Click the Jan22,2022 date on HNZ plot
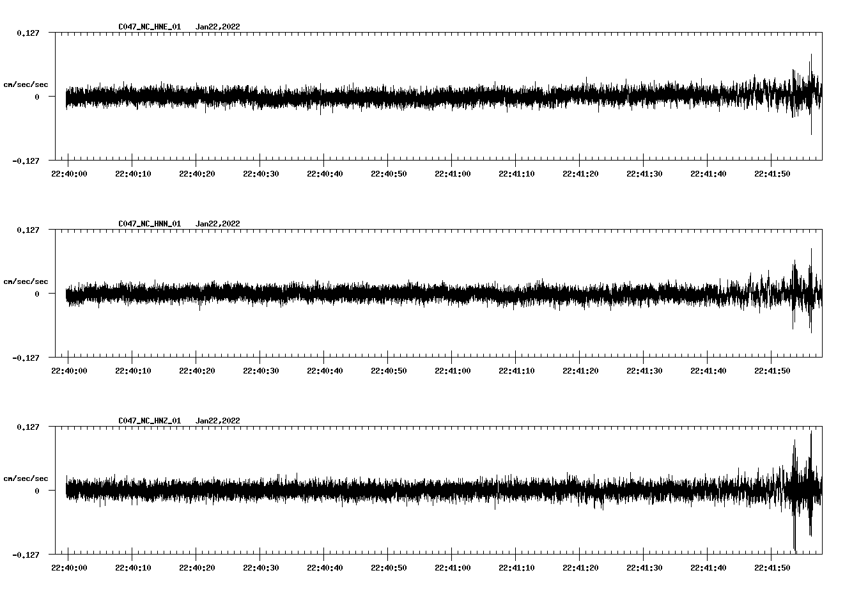 tap(218, 421)
